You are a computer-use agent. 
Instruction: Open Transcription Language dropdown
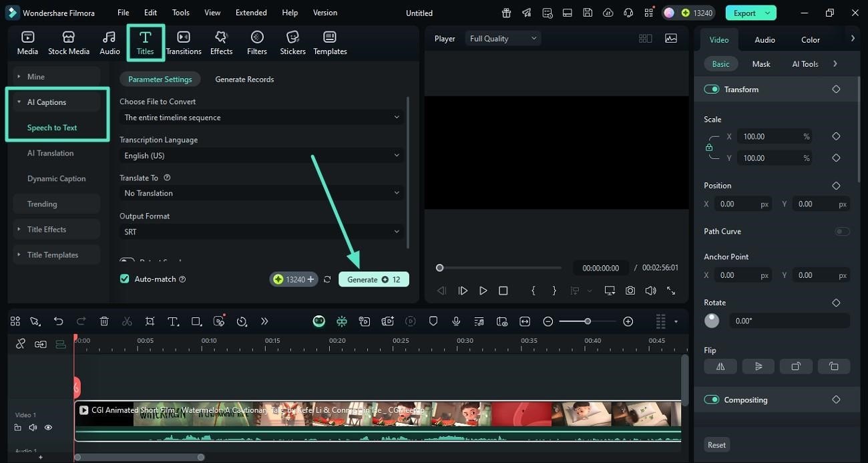(262, 156)
